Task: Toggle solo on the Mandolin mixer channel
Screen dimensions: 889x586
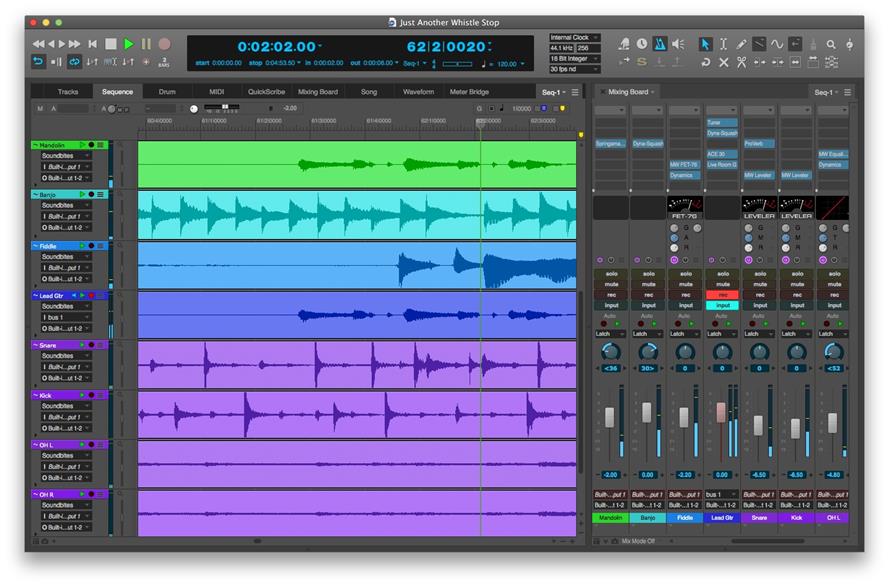Action: [x=610, y=273]
